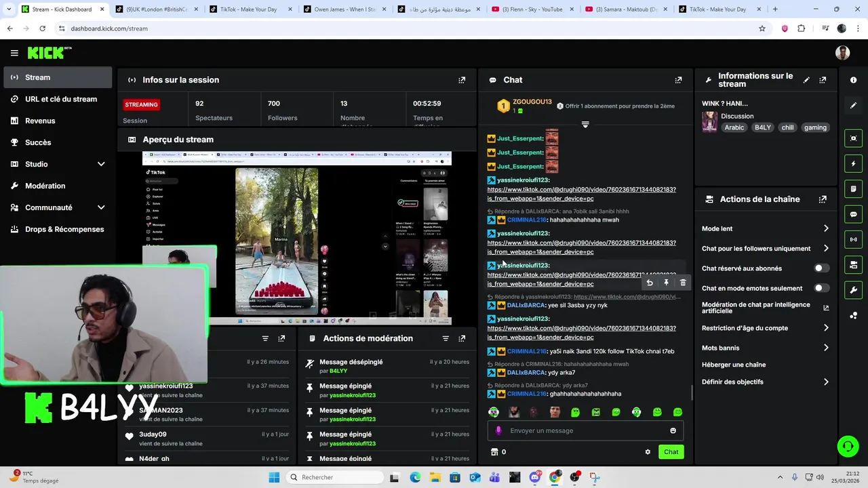This screenshot has height=488, width=868.
Task: Click the info icon in the right sidebar
Action: (853, 80)
